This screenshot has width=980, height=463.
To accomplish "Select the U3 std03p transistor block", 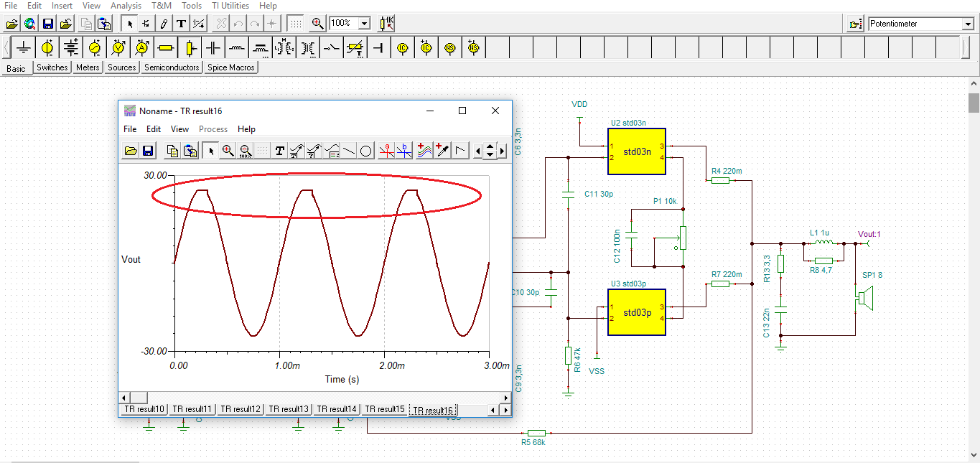I will point(637,312).
